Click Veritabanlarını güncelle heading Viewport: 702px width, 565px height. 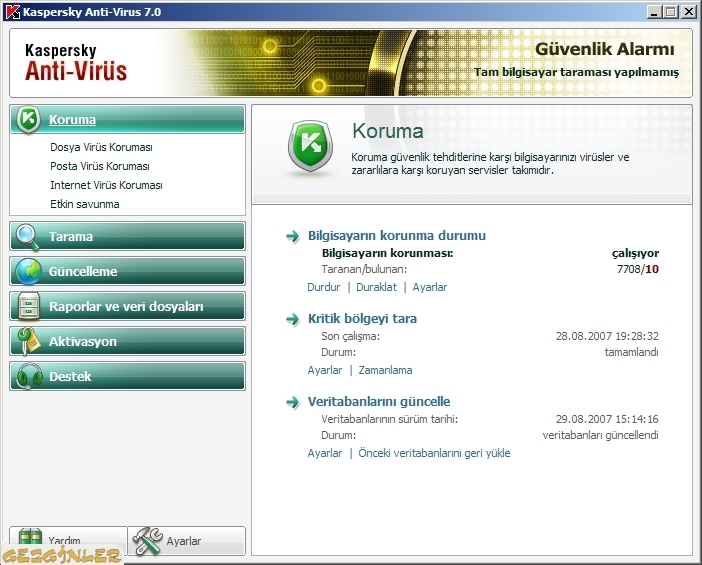(379, 402)
